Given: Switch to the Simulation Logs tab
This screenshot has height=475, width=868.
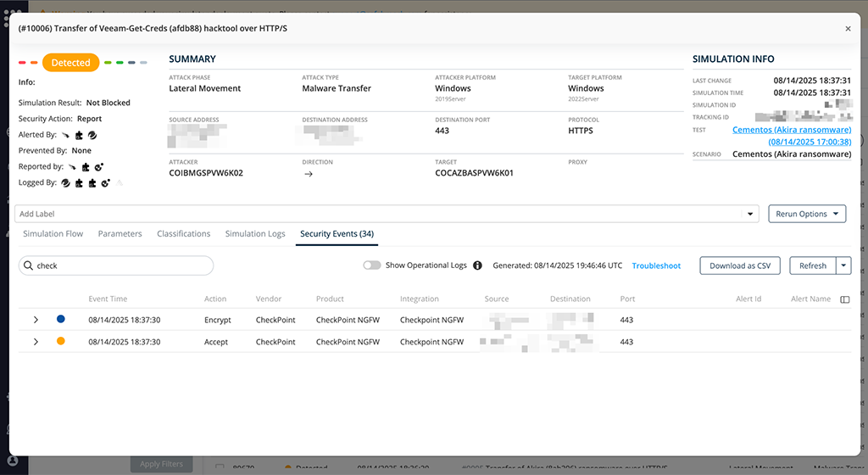Looking at the screenshot, I should point(255,233).
